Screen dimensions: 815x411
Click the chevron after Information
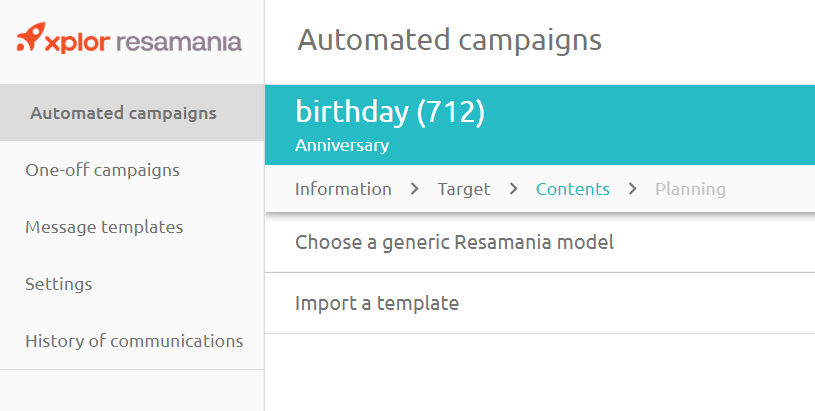(415, 189)
